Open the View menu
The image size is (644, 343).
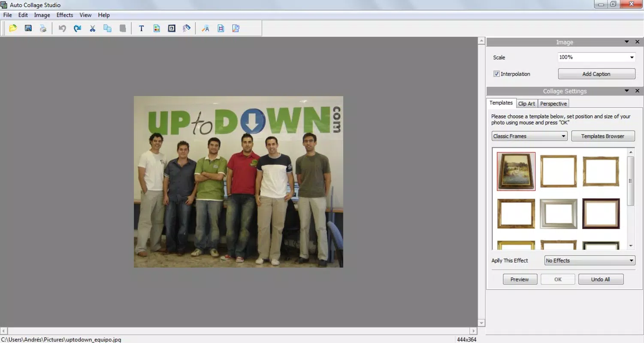pos(85,15)
